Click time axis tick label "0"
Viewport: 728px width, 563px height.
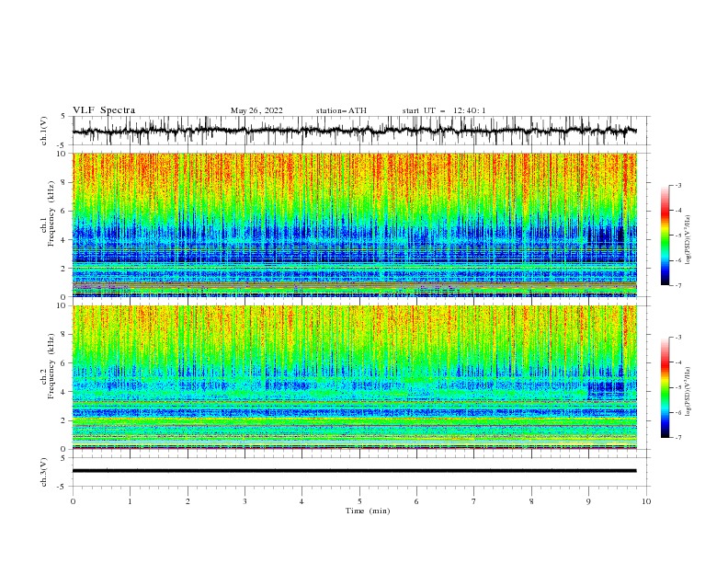tap(73, 501)
